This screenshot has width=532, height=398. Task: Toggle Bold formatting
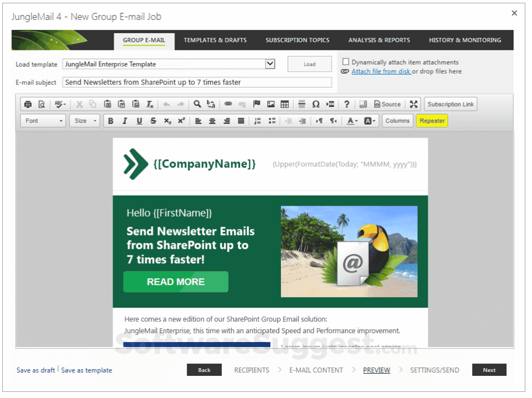click(x=111, y=121)
